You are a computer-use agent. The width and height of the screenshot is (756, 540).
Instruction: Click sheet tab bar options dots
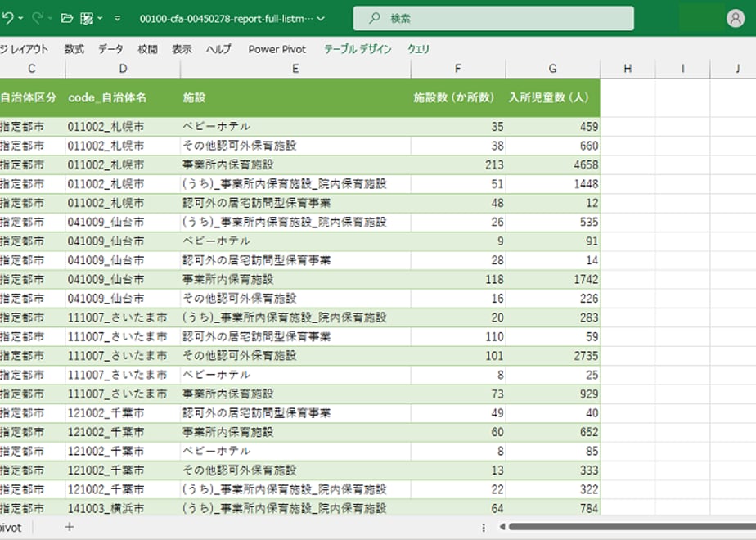tap(483, 528)
